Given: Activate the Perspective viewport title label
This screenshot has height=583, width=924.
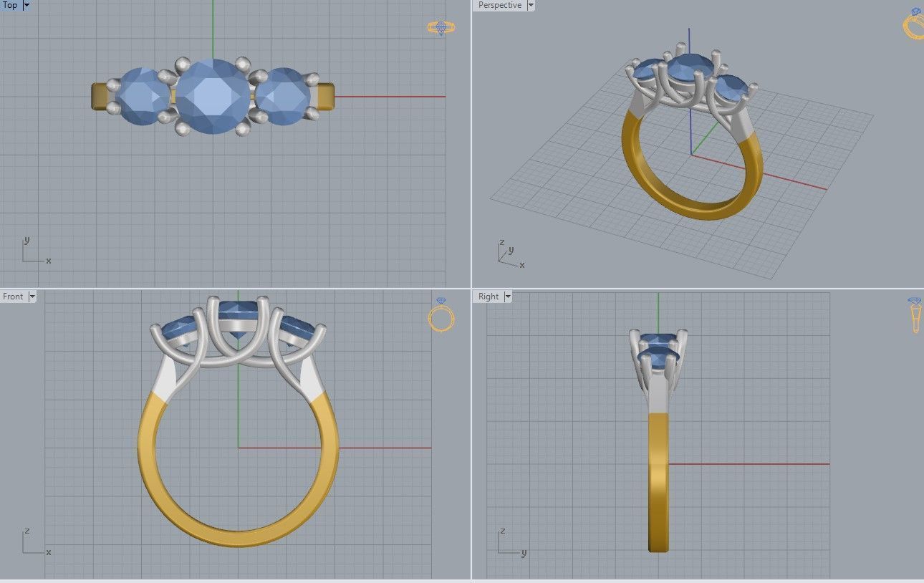Looking at the screenshot, I should [500, 5].
